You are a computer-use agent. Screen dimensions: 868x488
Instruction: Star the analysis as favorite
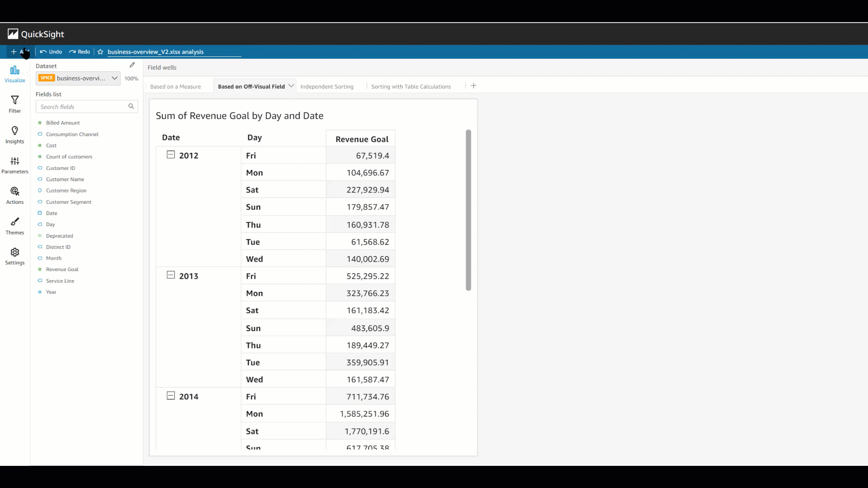tap(100, 52)
